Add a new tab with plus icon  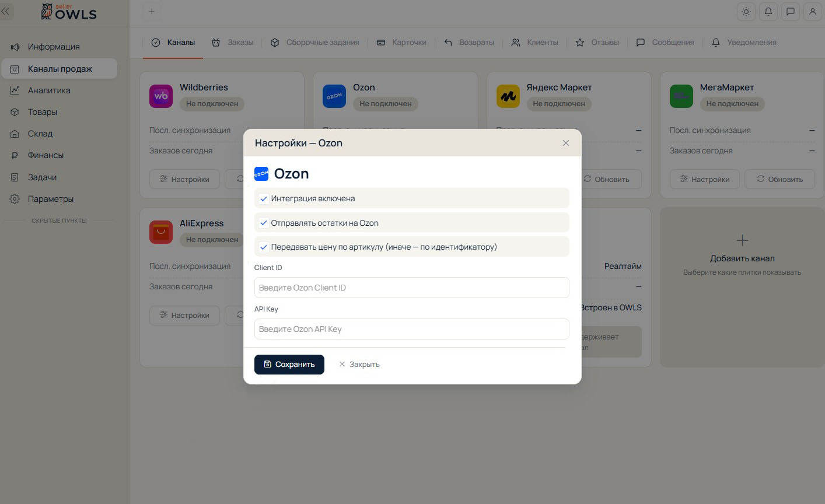tap(152, 11)
